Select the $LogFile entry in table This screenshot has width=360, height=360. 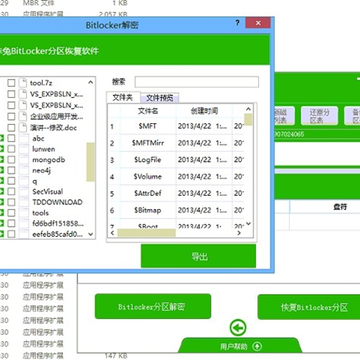click(x=148, y=160)
